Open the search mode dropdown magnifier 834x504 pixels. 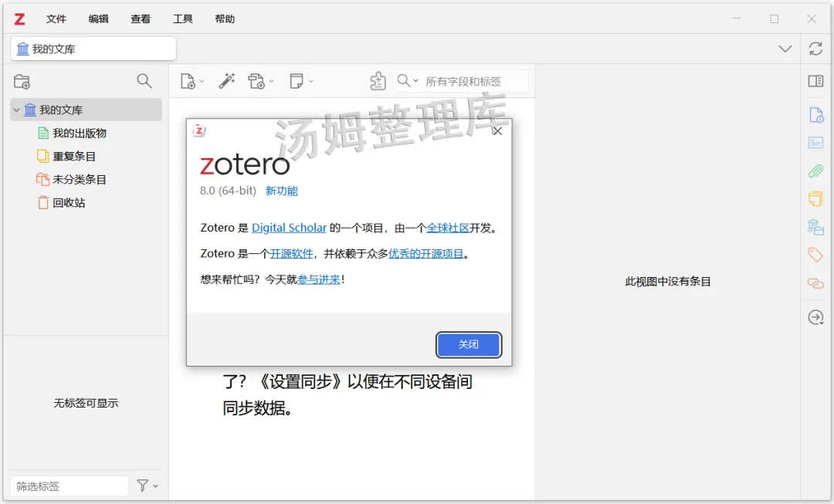click(x=408, y=81)
